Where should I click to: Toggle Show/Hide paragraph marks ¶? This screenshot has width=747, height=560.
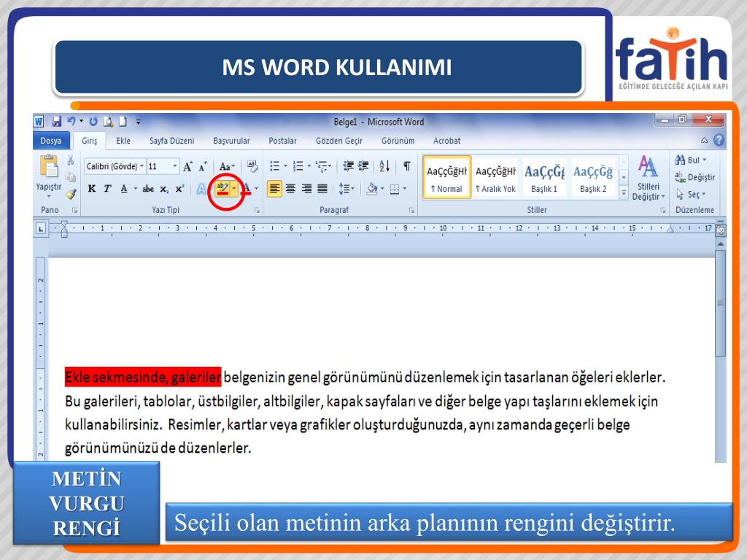[407, 166]
